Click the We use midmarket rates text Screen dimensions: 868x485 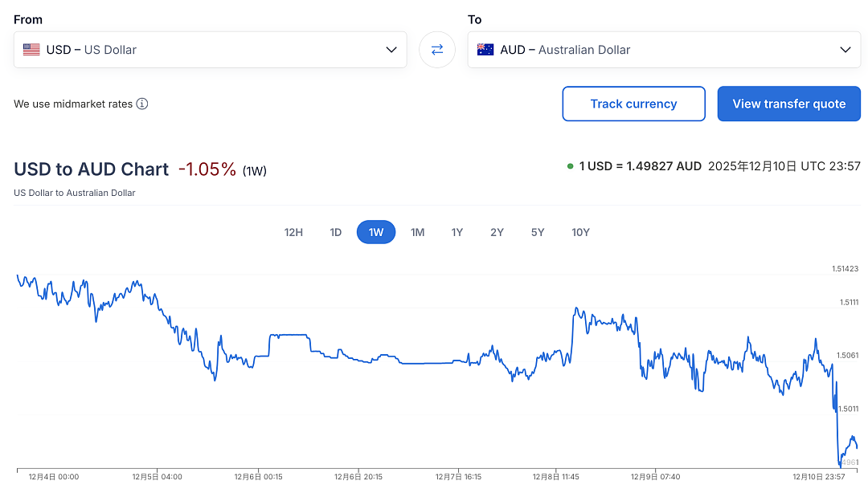click(x=73, y=104)
